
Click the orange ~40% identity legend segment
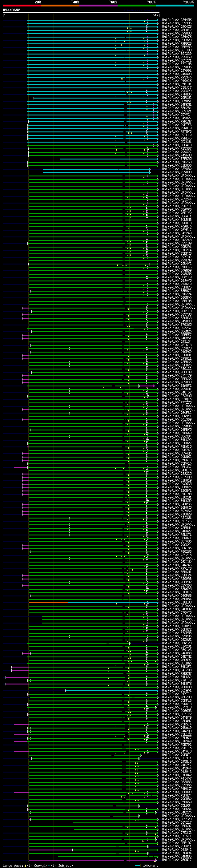pyautogui.click(x=60, y=6)
